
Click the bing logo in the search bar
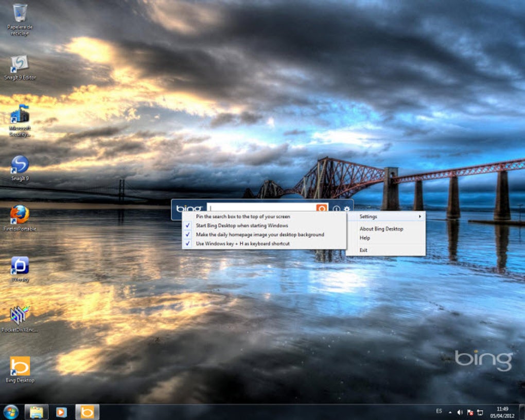coord(189,208)
